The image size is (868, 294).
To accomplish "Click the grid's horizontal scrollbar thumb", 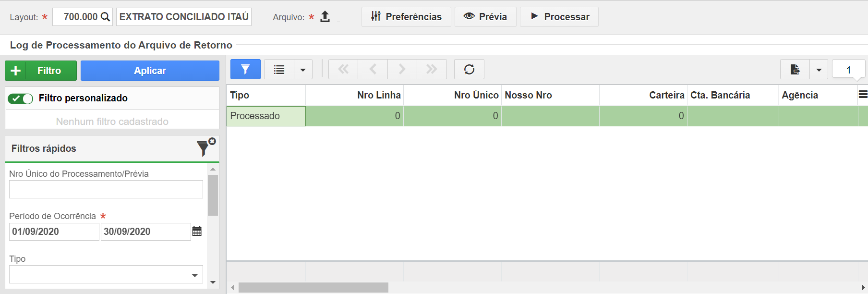I will coord(313,287).
